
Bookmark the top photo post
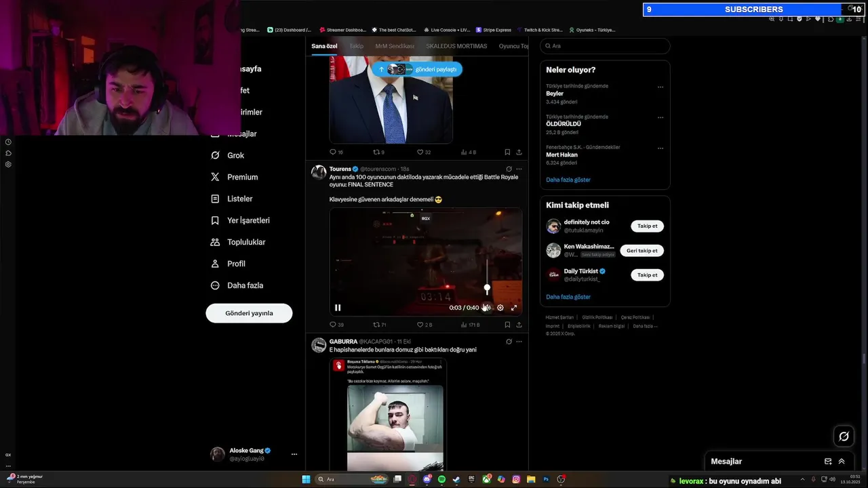(x=507, y=152)
